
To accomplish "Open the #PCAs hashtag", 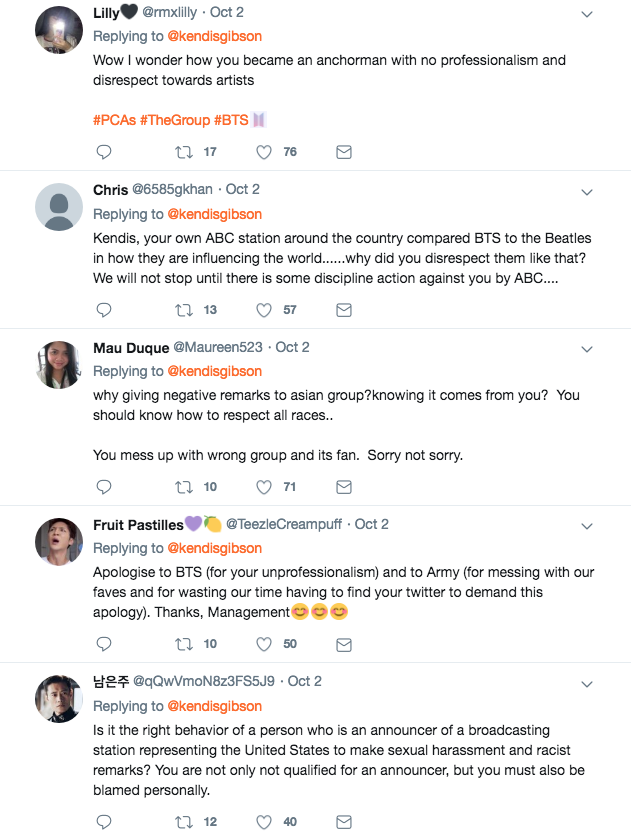I will point(113,120).
